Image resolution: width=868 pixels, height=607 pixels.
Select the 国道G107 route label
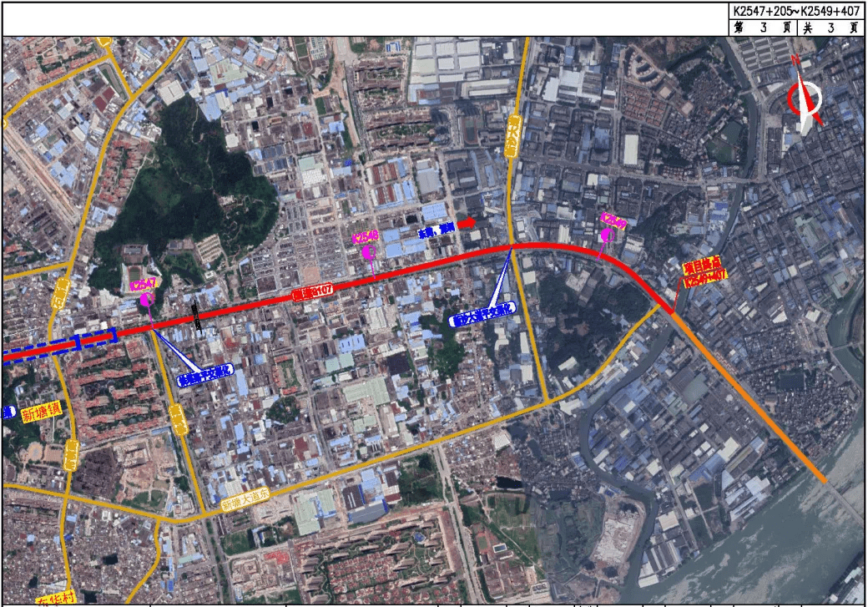(313, 291)
